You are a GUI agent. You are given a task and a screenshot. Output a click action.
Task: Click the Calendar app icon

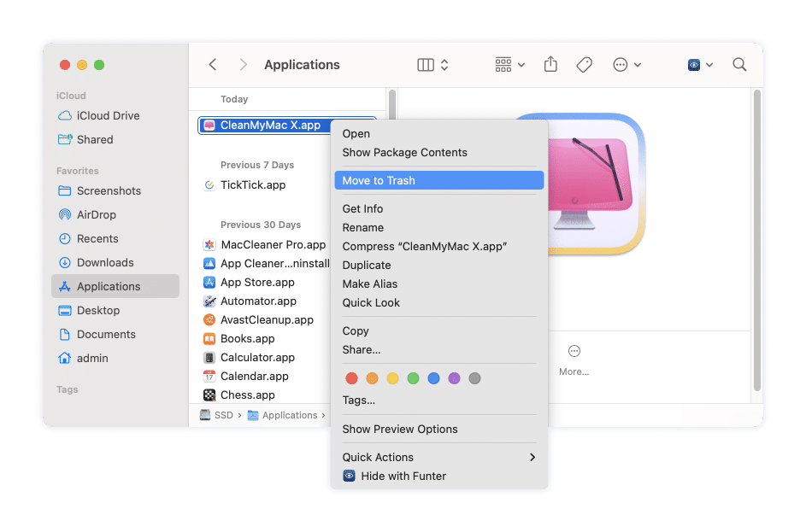(209, 377)
